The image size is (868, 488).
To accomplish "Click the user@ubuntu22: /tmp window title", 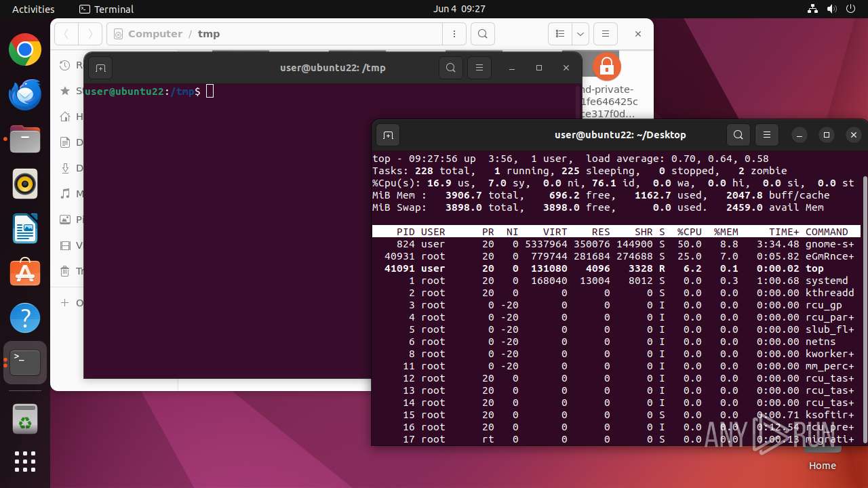I will 332,68.
